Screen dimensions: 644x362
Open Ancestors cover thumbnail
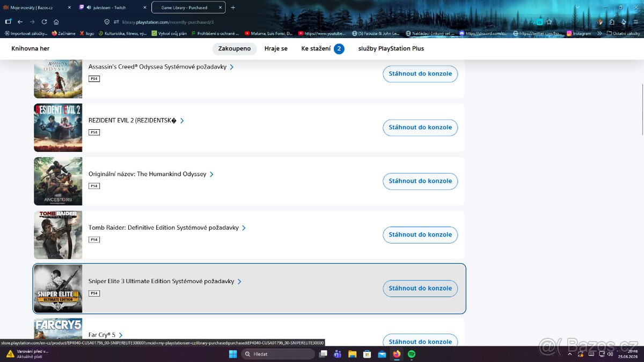click(x=58, y=181)
